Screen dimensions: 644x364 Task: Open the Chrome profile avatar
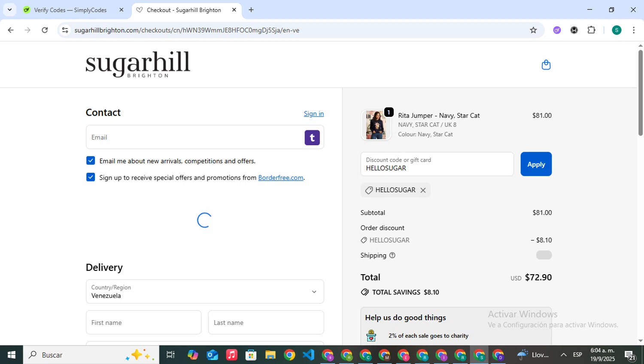point(617,30)
